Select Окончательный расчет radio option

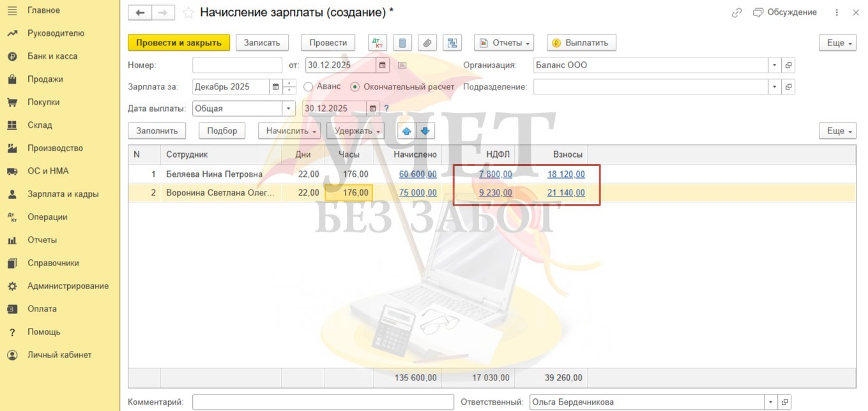click(x=355, y=87)
